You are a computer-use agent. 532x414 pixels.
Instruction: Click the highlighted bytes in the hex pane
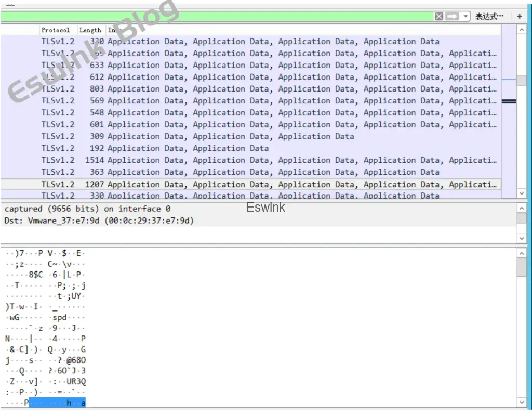(57, 403)
